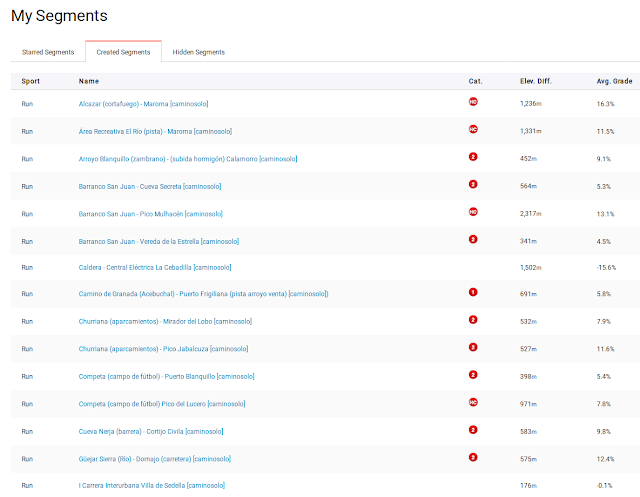Open I Carrera Interurbana Villa de Sedella link
Image resolution: width=640 pixels, height=497 pixels.
coord(152,485)
